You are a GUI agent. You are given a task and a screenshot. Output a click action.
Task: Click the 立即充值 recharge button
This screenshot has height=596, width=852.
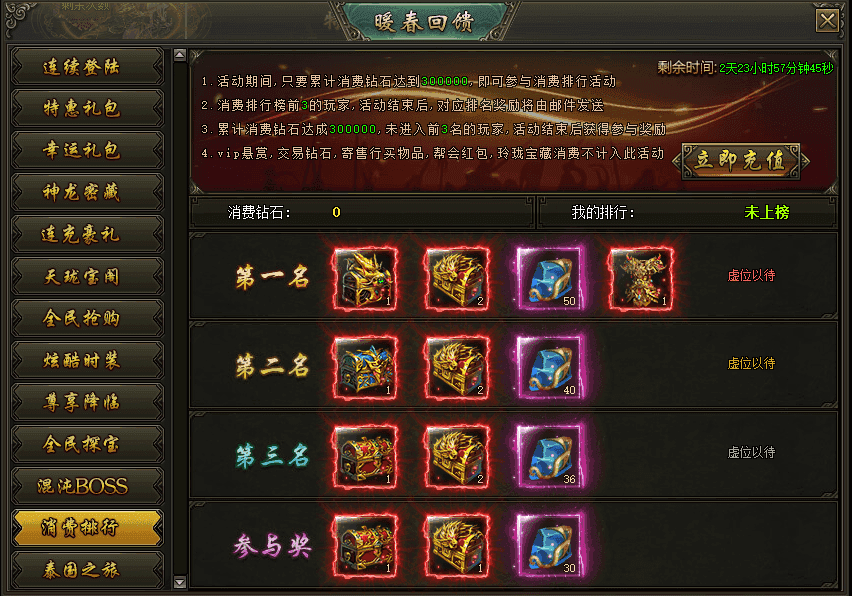point(741,161)
